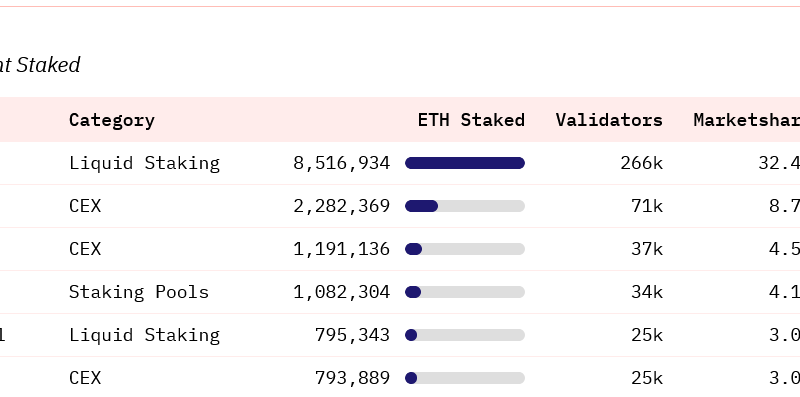The image size is (800, 397).
Task: Click the 1,191,136 ETH staked bar
Action: [x=465, y=249]
